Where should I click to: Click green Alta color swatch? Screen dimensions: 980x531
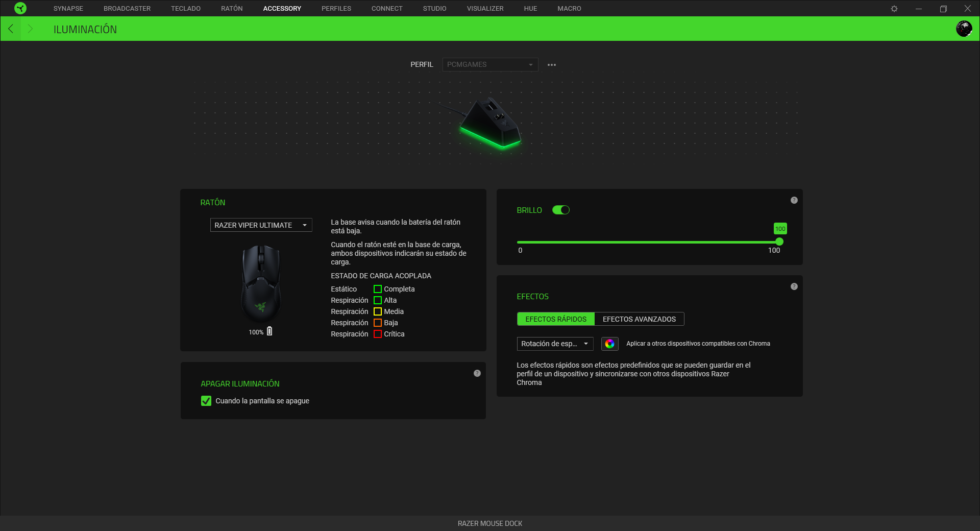point(378,300)
